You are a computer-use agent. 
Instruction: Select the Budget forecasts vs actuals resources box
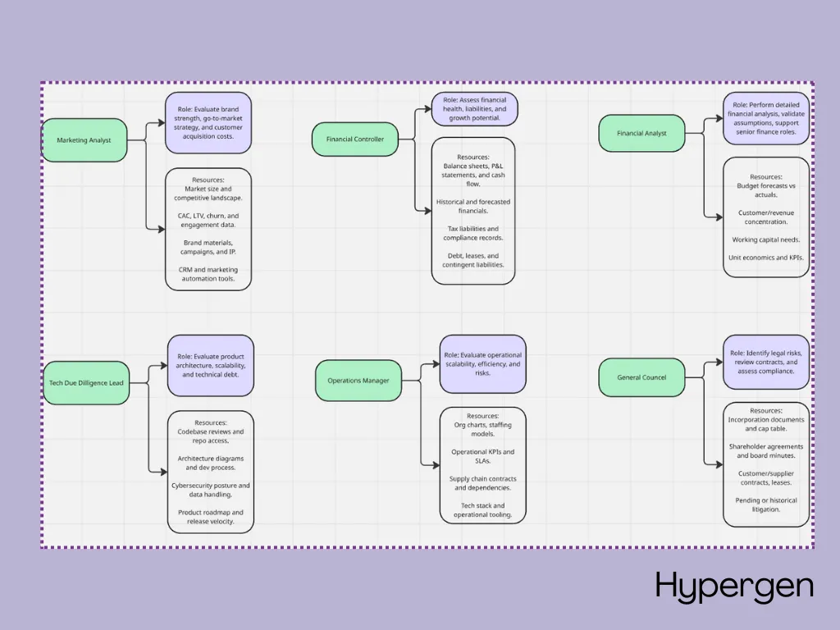click(x=766, y=217)
